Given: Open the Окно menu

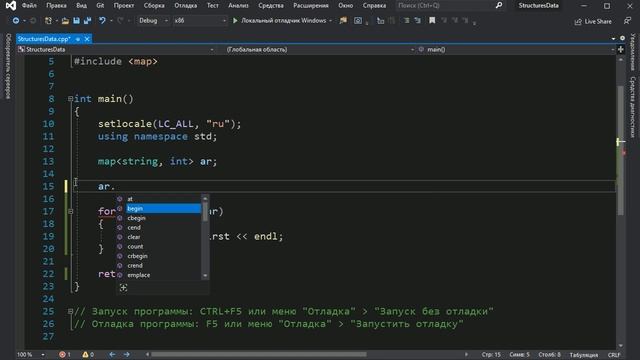Looking at the screenshot, I should [x=345, y=5].
